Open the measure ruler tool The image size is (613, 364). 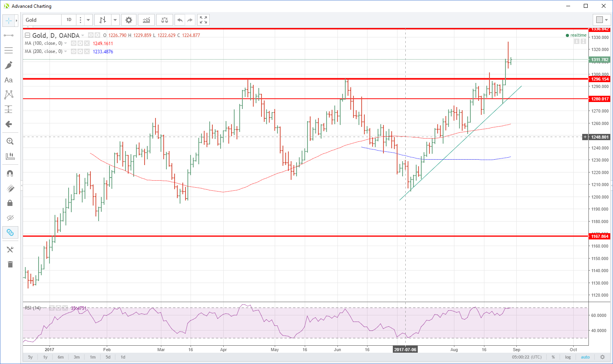pyautogui.click(x=10, y=156)
